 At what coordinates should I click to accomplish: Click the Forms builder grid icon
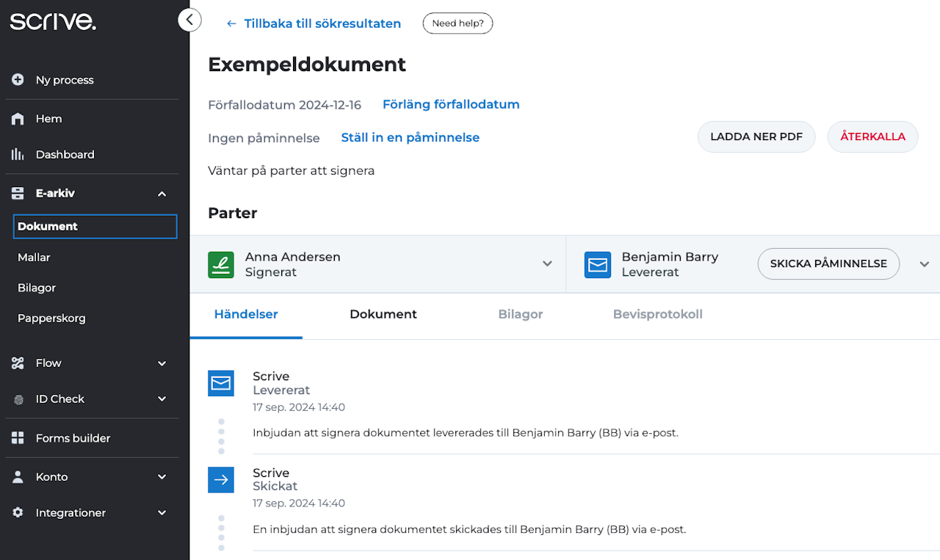tap(18, 438)
